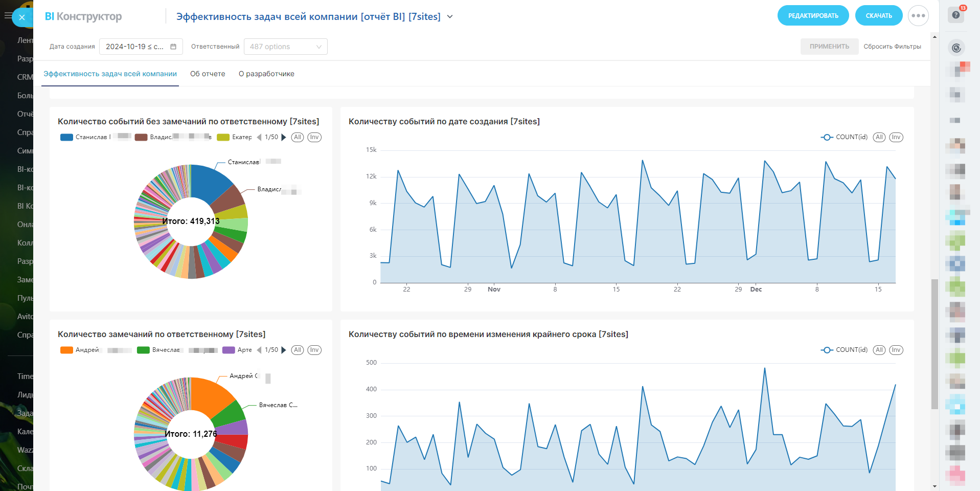Viewport: 980px width, 491px height.
Task: Toggle All legend in events pie chart
Action: tap(298, 137)
